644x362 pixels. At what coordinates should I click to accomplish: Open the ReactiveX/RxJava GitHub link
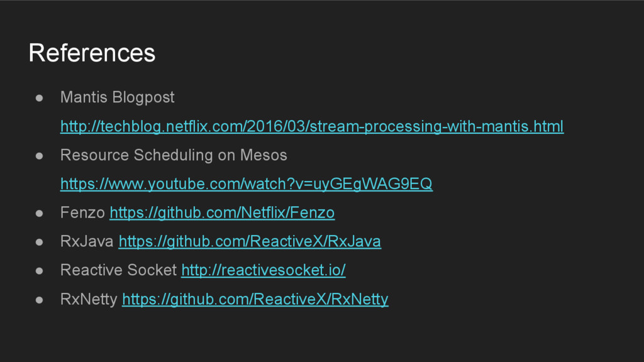(x=250, y=242)
